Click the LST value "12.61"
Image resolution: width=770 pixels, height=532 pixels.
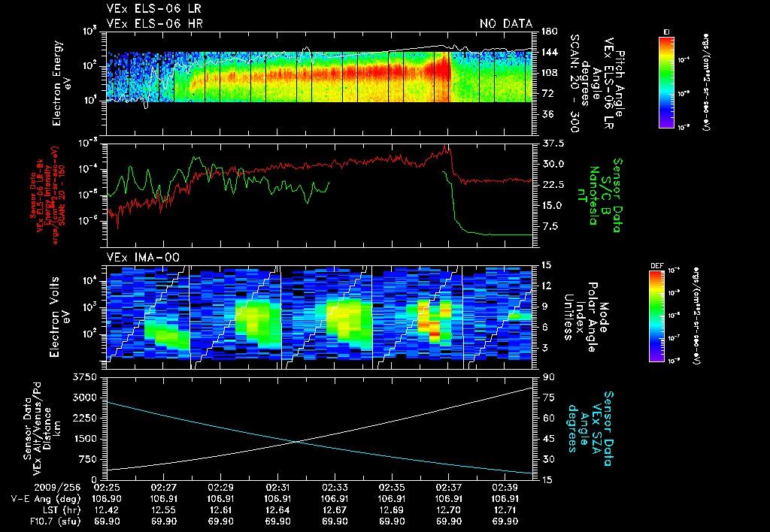pos(220,510)
